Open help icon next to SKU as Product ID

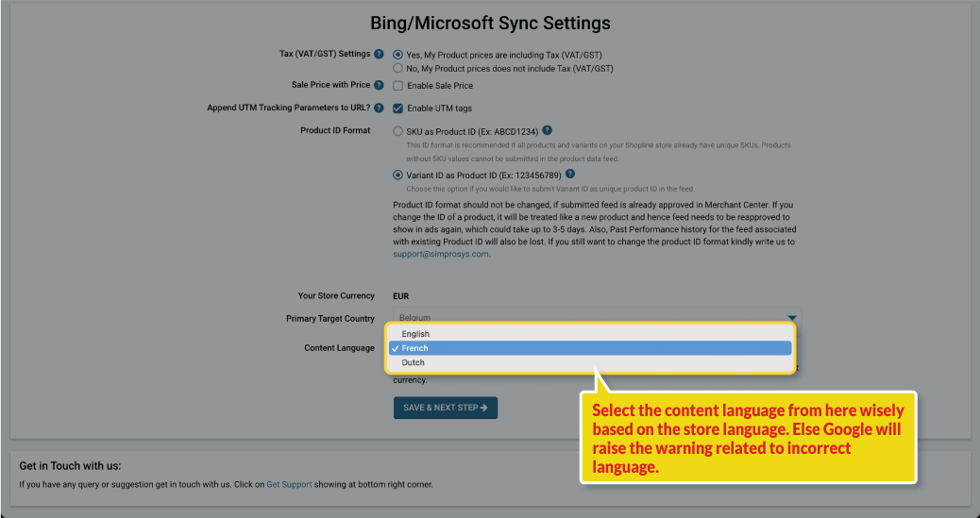[x=547, y=130]
